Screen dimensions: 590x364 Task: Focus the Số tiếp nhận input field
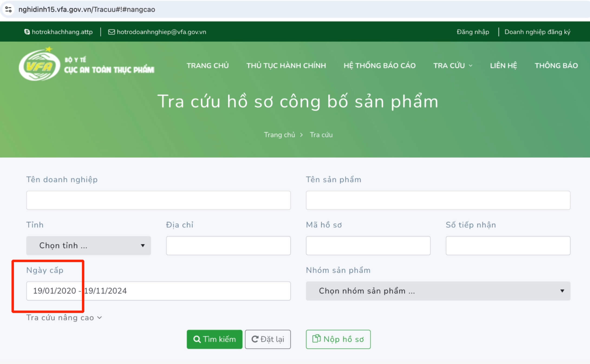(508, 246)
